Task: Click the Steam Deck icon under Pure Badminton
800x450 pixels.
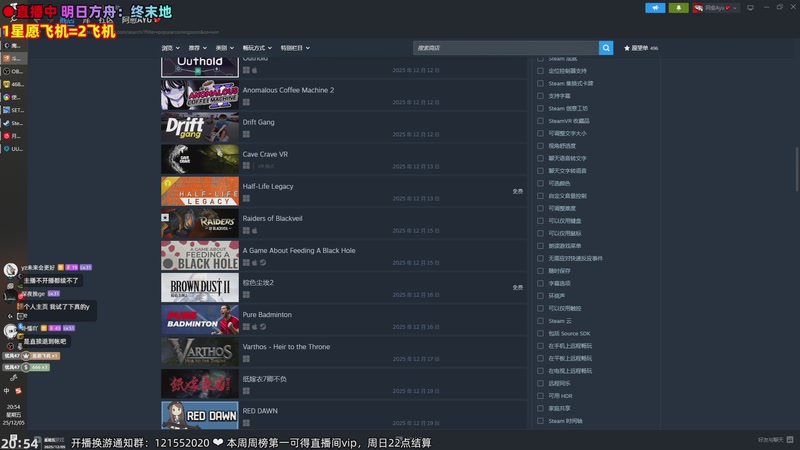Action: click(263, 327)
